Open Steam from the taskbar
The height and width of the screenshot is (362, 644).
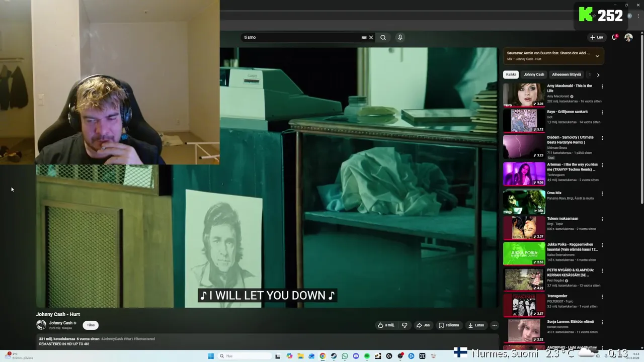point(334,356)
